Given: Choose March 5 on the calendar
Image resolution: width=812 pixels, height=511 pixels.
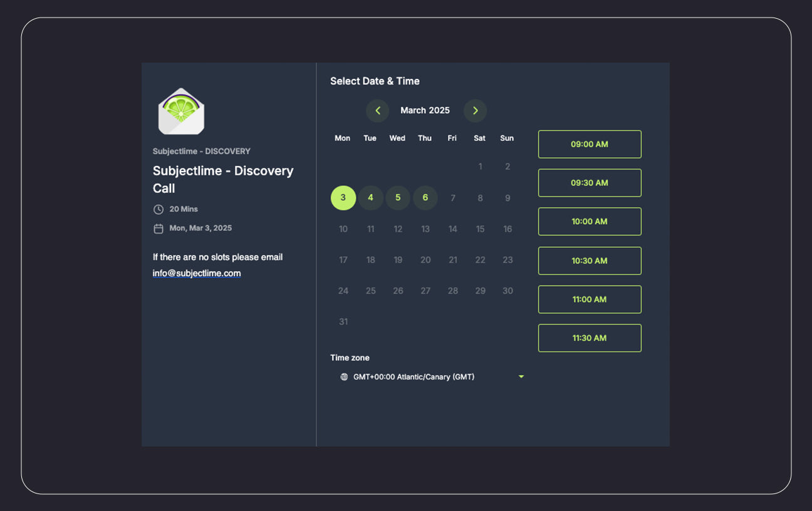Looking at the screenshot, I should (x=398, y=198).
